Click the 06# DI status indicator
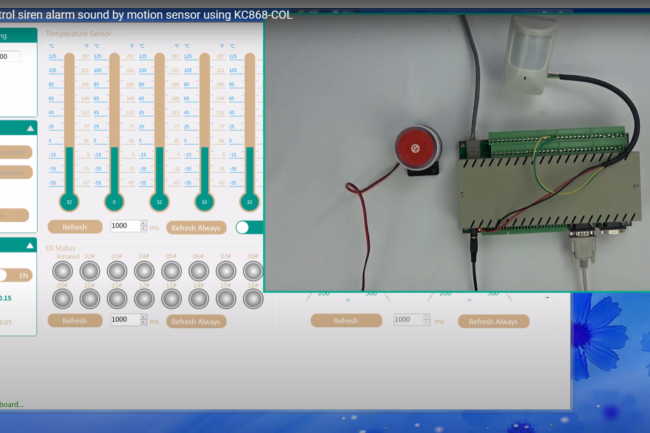650x433 pixels. [x=198, y=271]
